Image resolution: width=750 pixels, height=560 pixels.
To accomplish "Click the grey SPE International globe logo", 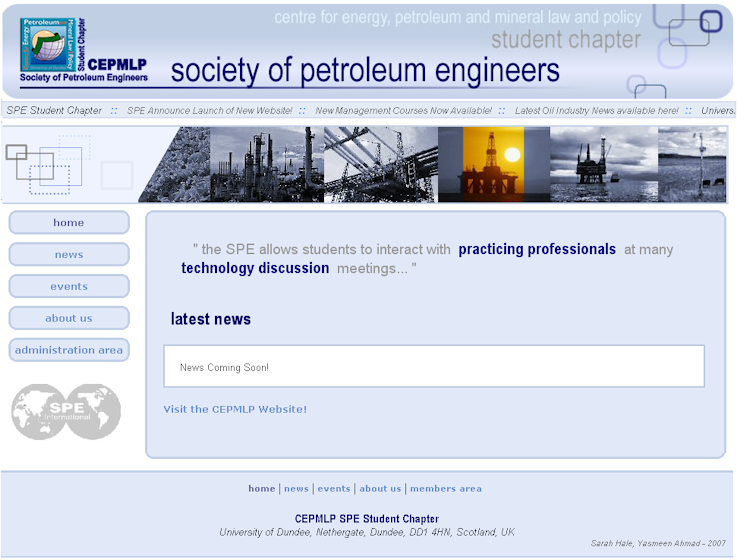I will coord(66,412).
